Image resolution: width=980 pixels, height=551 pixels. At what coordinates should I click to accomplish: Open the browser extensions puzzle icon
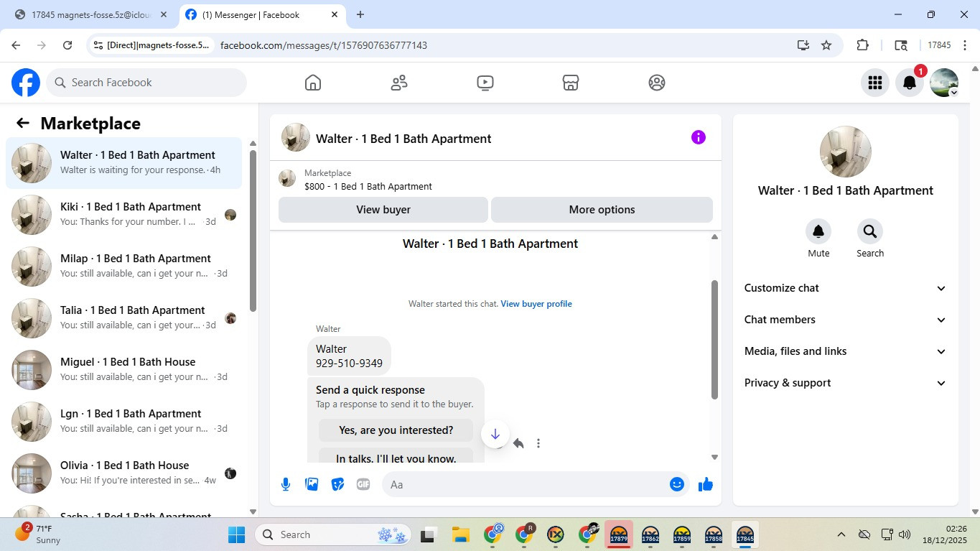[x=863, y=45]
